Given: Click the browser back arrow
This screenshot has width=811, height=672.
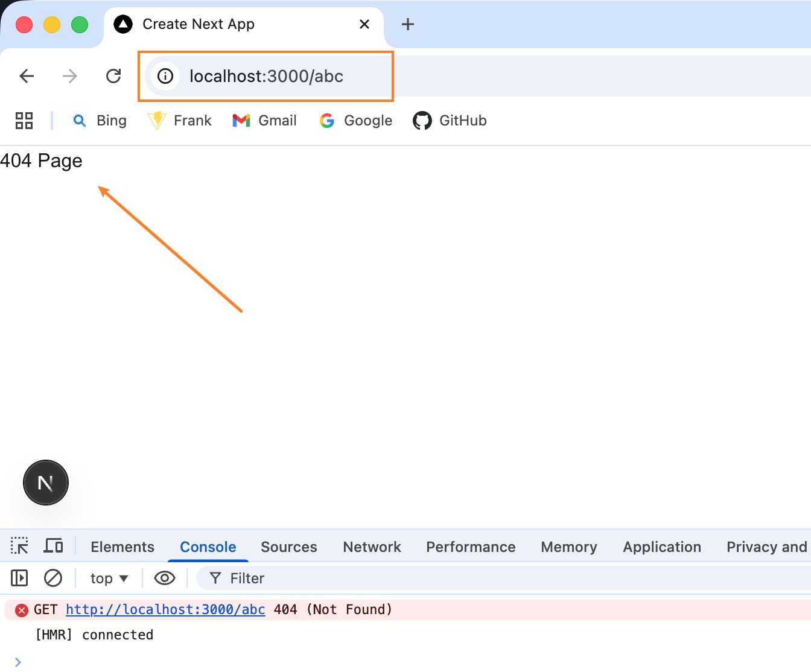Looking at the screenshot, I should coord(27,76).
